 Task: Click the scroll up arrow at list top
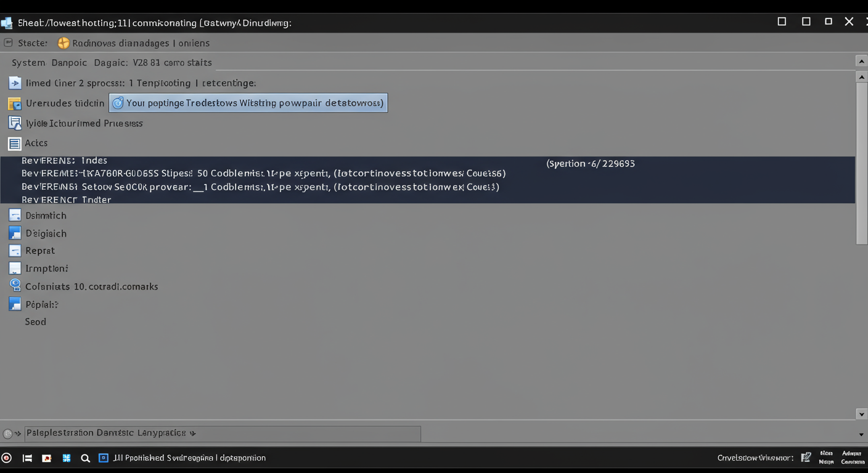[x=861, y=77]
